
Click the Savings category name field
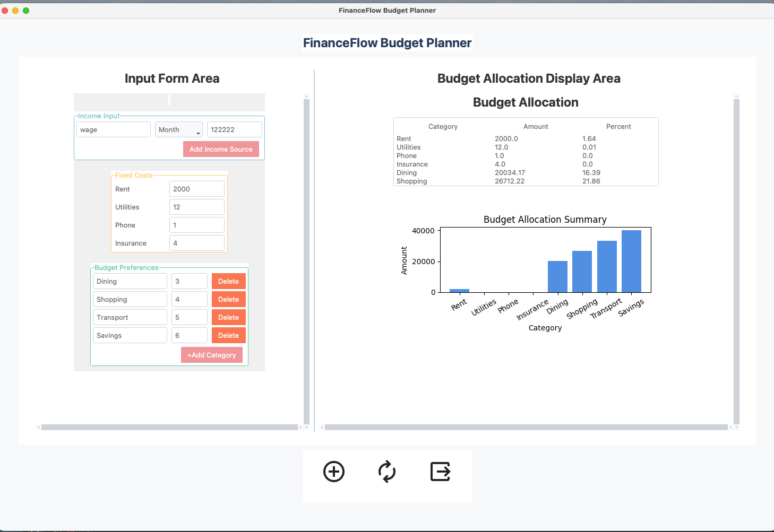(x=130, y=335)
